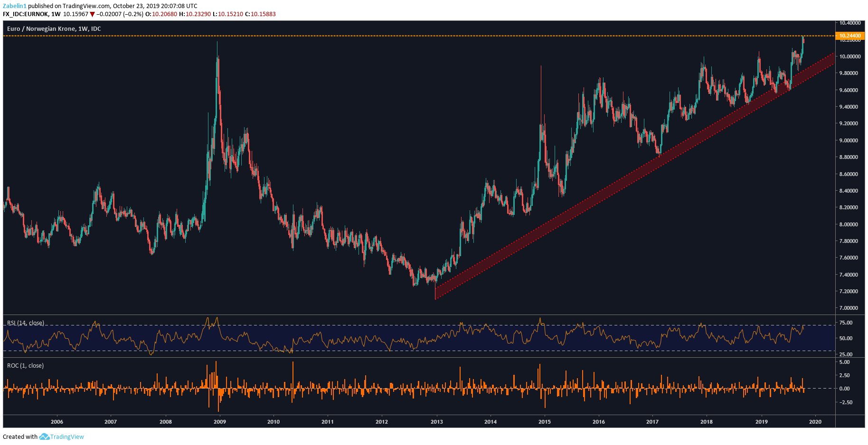868x445 pixels.
Task: Click the RSI 50.00 axis label
Action: 846,338
